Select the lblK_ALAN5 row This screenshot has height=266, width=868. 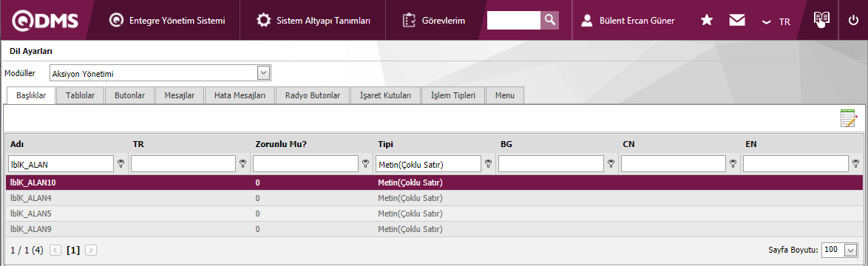(434, 214)
